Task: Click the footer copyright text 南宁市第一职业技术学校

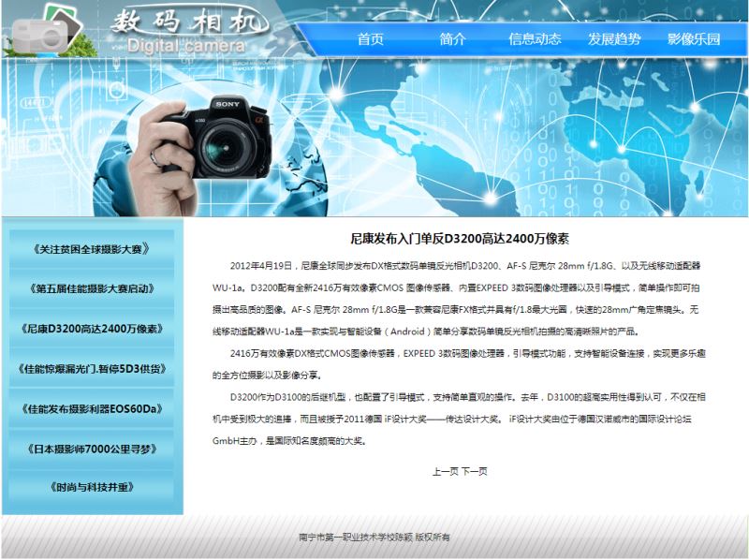Action: pyautogui.click(x=374, y=537)
